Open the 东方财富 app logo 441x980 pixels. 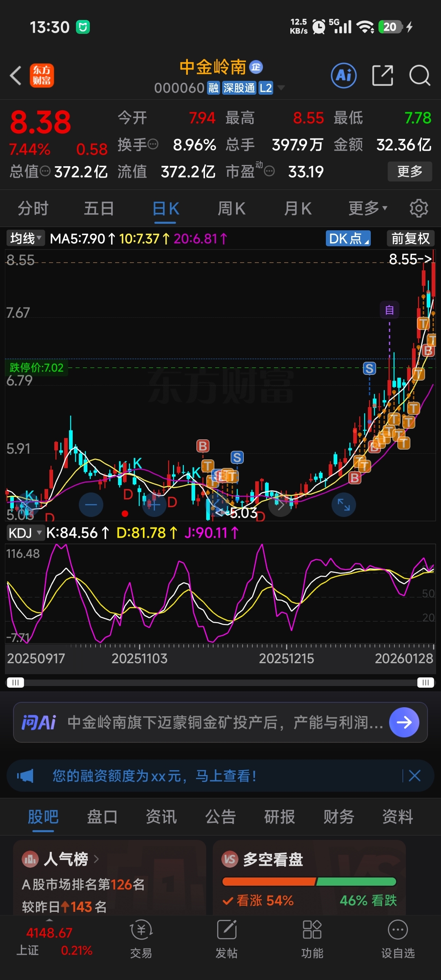(x=42, y=76)
